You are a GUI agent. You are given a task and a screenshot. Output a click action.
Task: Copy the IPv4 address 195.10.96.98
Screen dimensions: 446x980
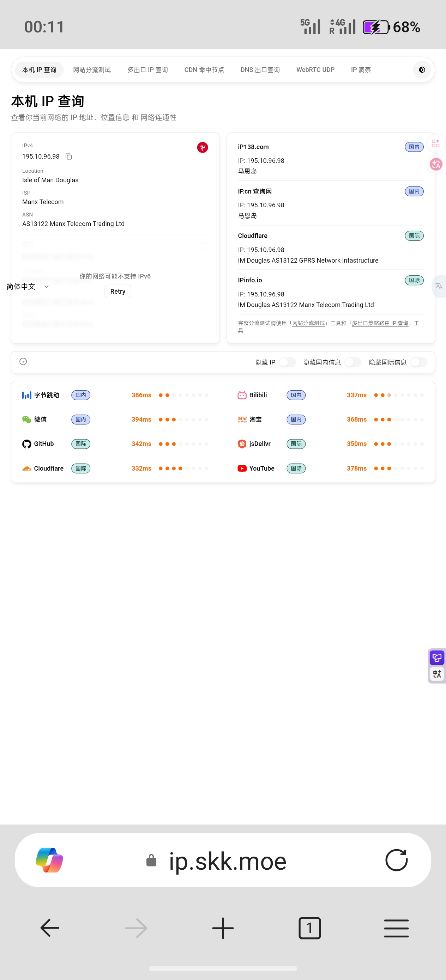pos(69,157)
